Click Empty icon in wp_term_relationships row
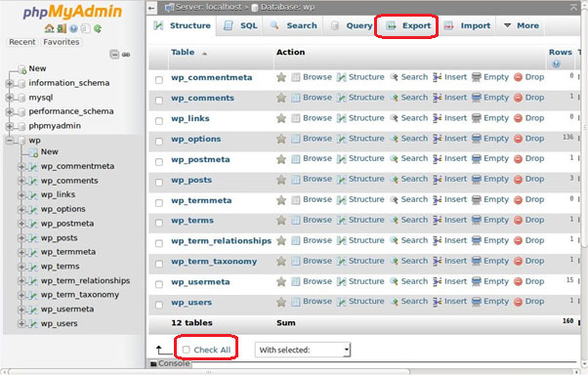588x375 pixels. (477, 241)
